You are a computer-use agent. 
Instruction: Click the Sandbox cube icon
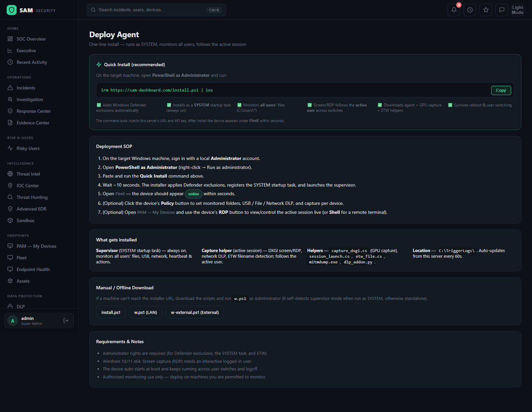click(10, 220)
